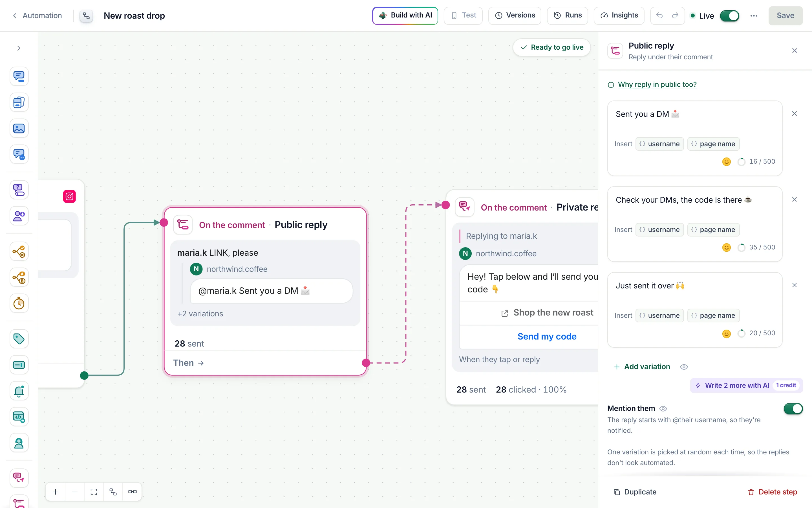
Task: Delete this step
Action: point(773,492)
